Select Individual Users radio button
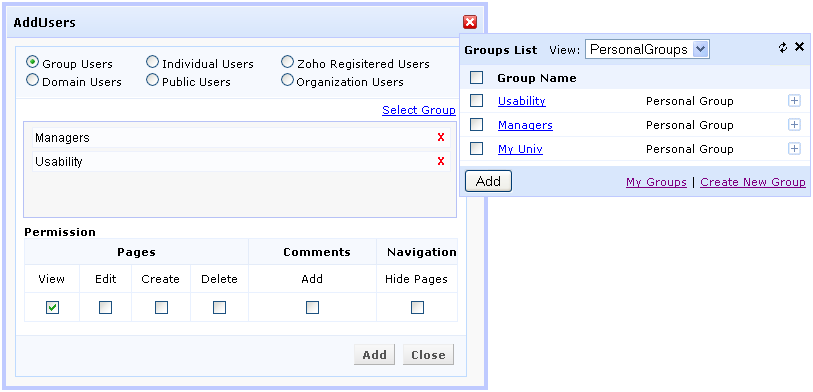 coord(152,62)
